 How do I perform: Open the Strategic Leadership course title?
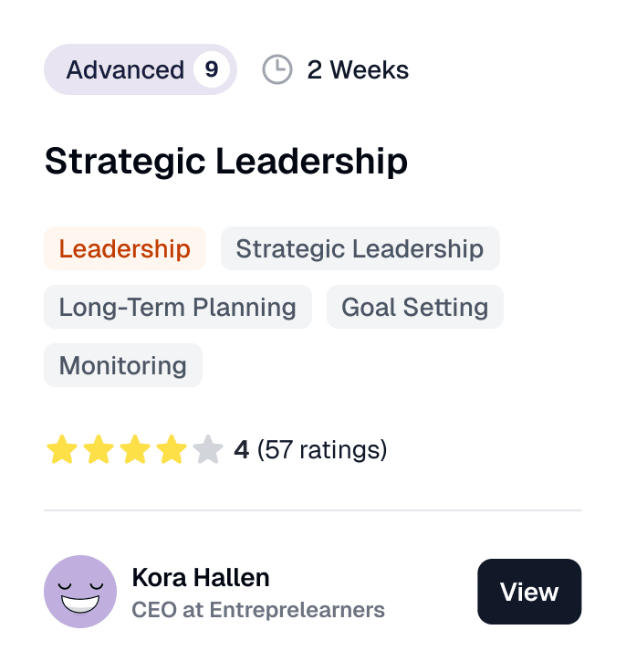point(226,162)
